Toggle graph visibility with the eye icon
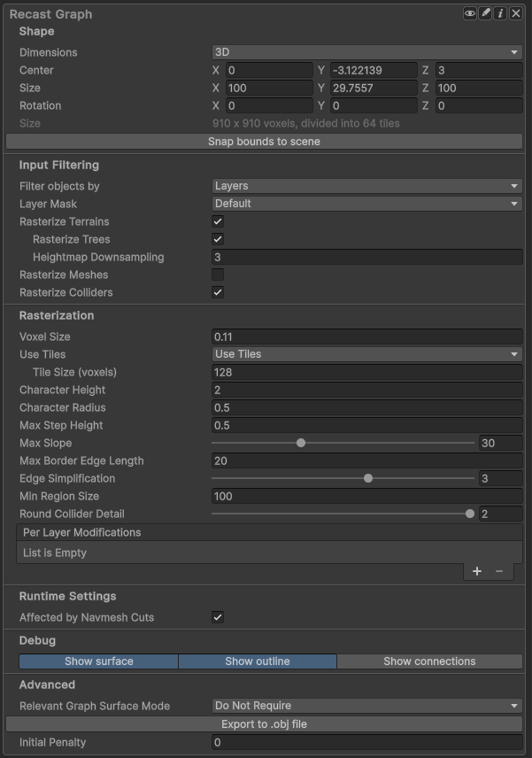 (x=470, y=13)
